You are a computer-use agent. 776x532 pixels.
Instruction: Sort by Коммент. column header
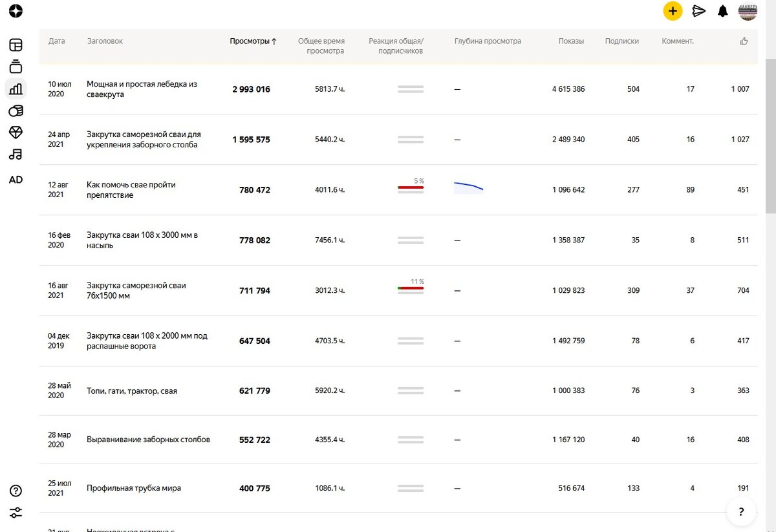[x=678, y=41]
